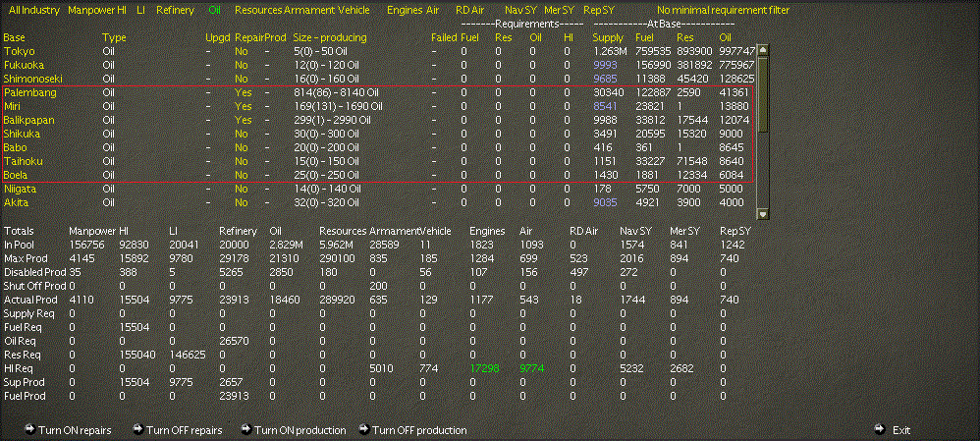Enable repairs at Taihoku
Image resolution: width=980 pixels, height=441 pixels.
click(x=242, y=161)
